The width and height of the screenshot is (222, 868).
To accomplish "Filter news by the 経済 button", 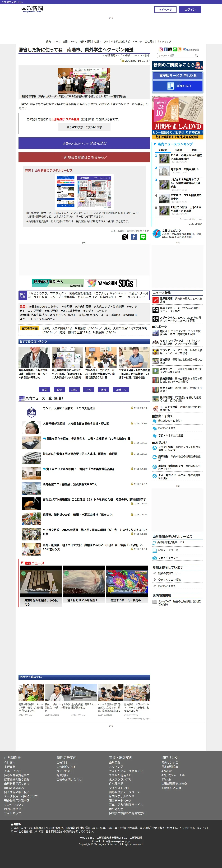I will [x=74, y=390].
